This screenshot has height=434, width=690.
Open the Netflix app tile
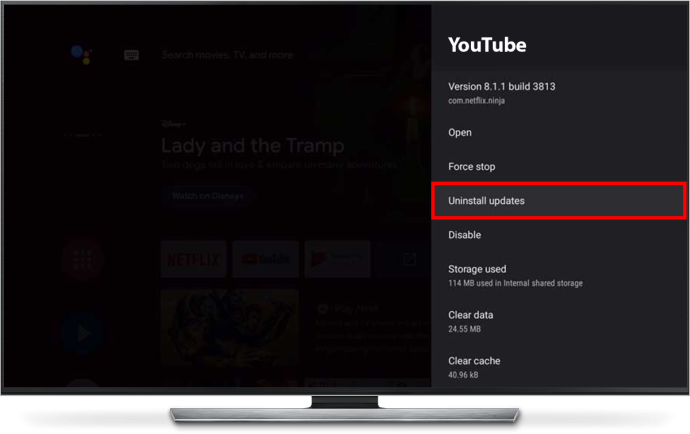(194, 259)
